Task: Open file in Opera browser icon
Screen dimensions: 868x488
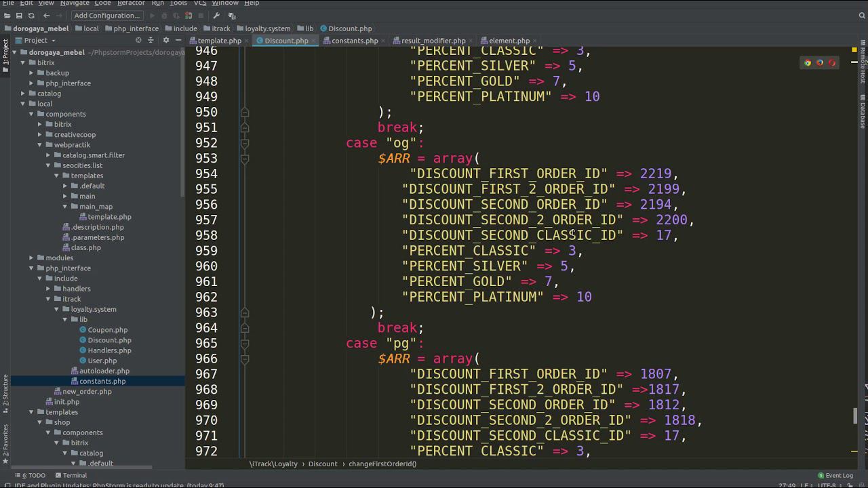Action: pos(832,63)
